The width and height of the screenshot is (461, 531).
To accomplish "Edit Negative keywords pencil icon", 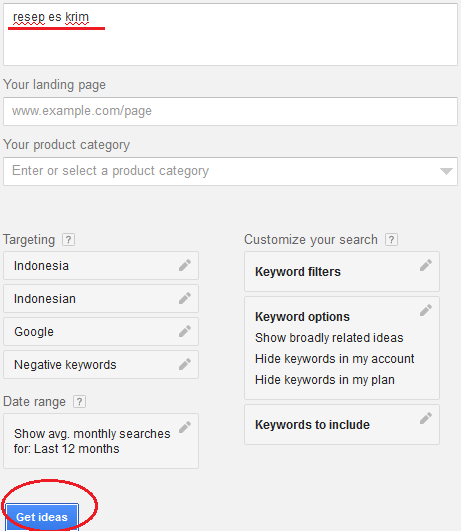I will [x=185, y=364].
